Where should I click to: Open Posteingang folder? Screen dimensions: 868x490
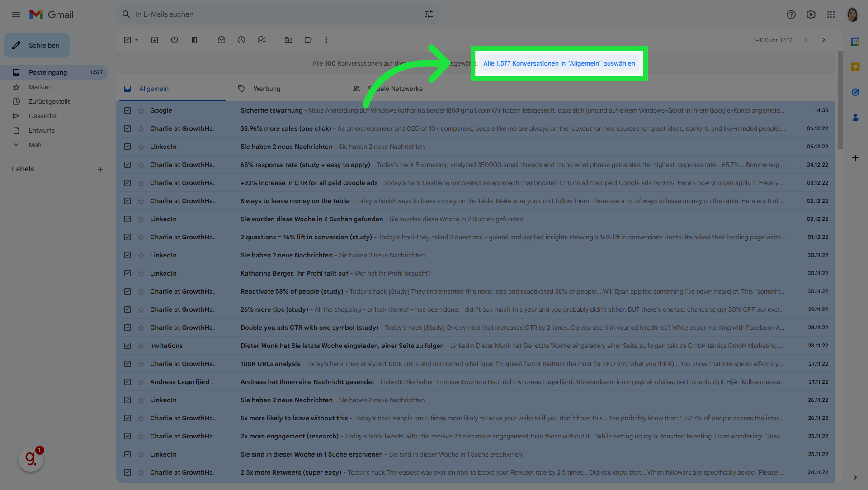coord(54,72)
